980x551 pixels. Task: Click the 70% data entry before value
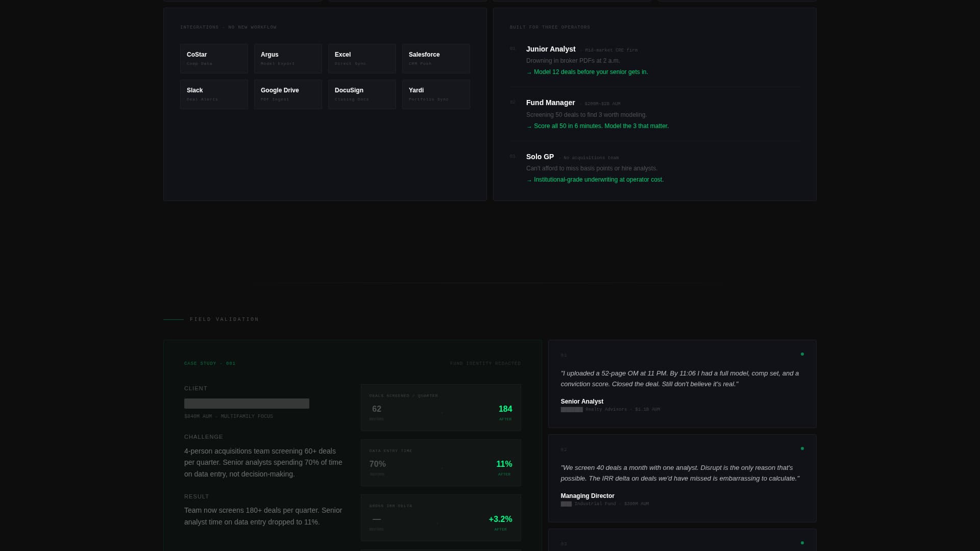378,464
